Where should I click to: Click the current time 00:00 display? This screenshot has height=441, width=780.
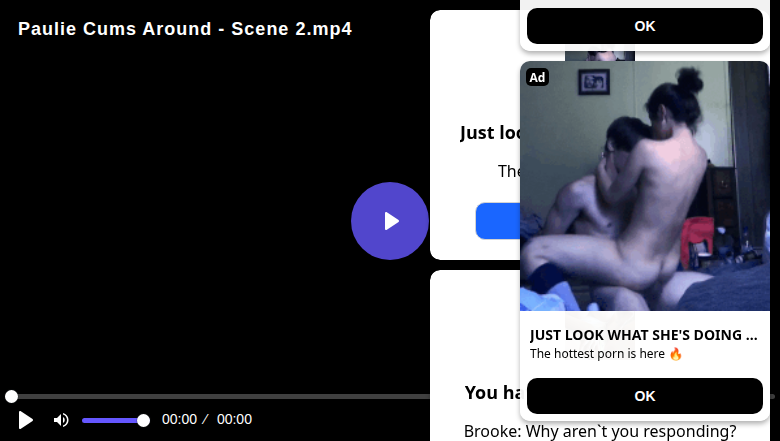179,420
